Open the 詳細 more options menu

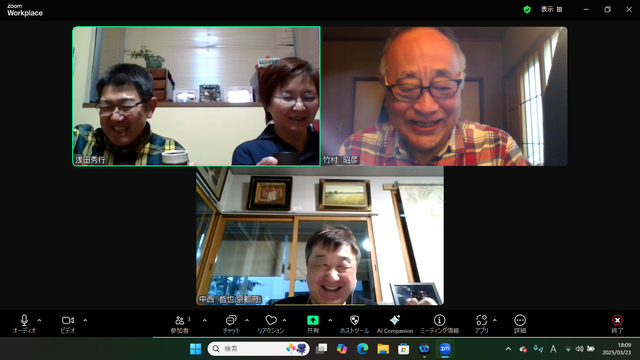tap(520, 324)
